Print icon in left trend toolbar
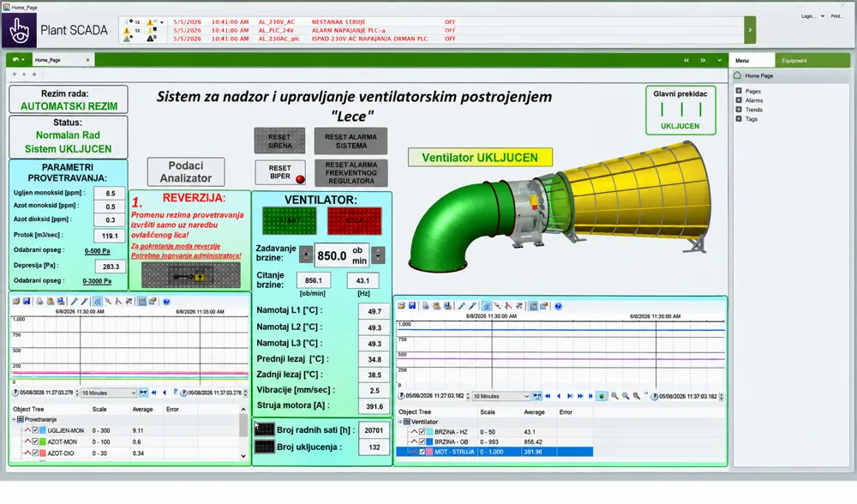Viewport: 857px width, 504px height. pos(39,301)
